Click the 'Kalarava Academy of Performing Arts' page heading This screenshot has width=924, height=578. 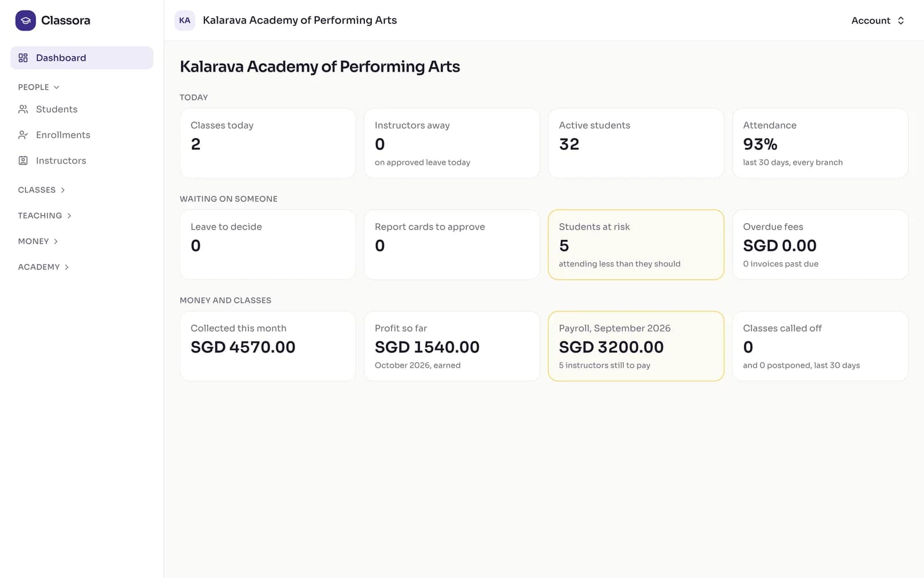[x=320, y=66]
